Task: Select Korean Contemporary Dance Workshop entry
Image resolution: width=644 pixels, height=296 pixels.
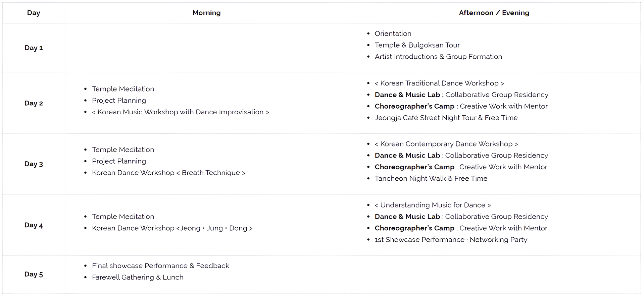Action: [446, 144]
